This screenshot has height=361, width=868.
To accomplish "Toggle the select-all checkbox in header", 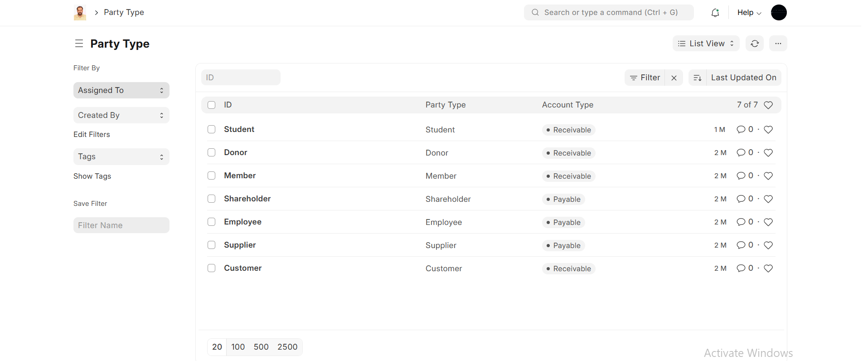I will (x=211, y=105).
